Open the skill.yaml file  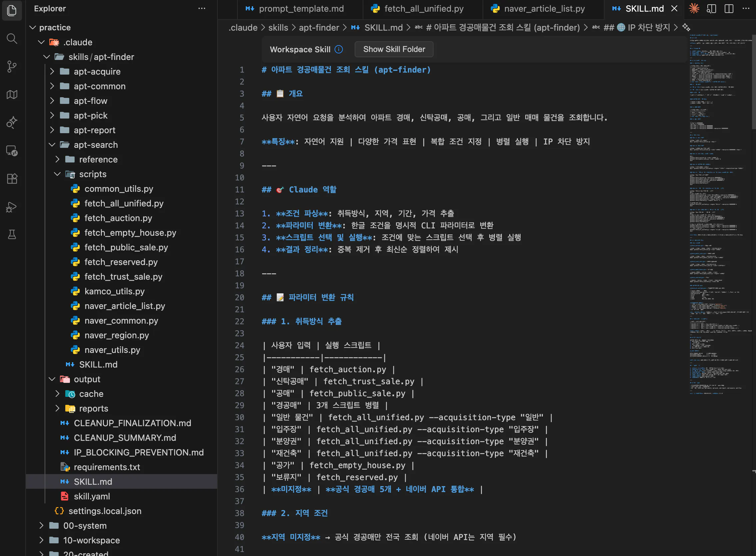(92, 496)
